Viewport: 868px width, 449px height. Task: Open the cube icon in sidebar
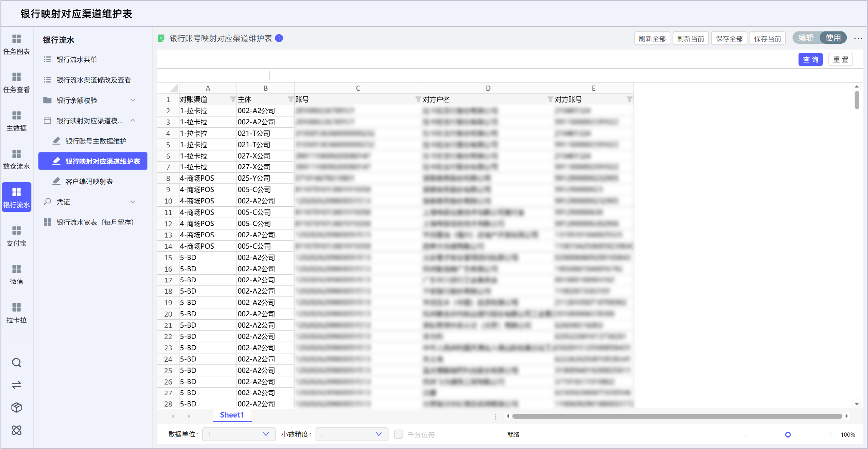coord(17,407)
